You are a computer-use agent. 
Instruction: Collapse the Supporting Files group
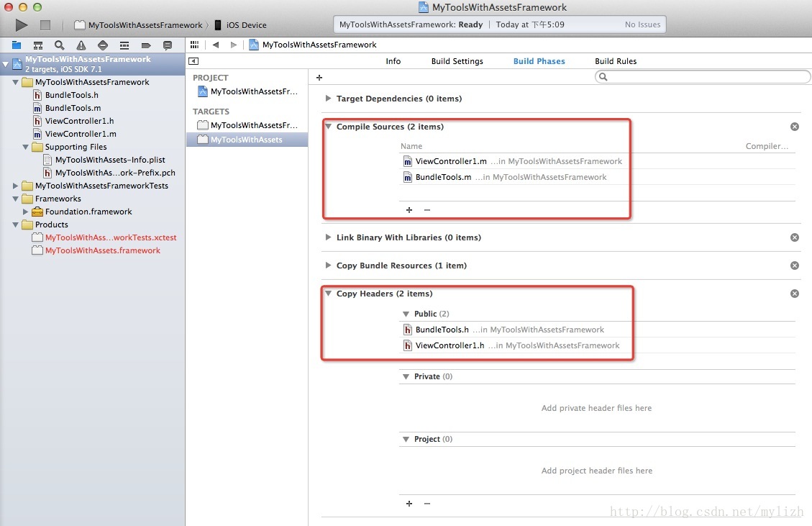25,147
